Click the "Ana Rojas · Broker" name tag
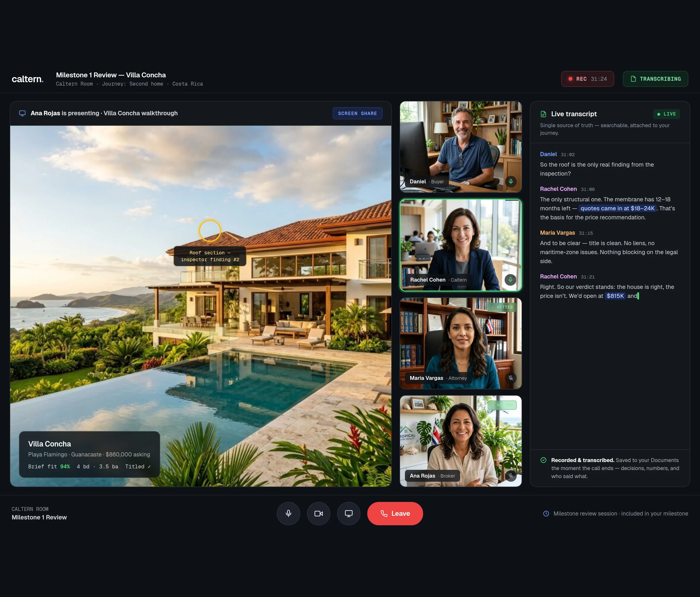 [x=432, y=476]
